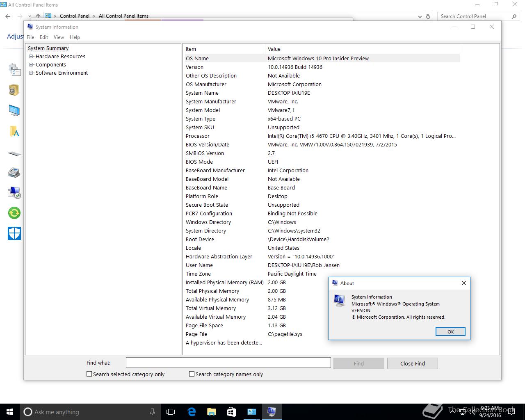The width and height of the screenshot is (525, 420).
Task: Click the Search Control Panel magnifier icon
Action: [x=514, y=16]
